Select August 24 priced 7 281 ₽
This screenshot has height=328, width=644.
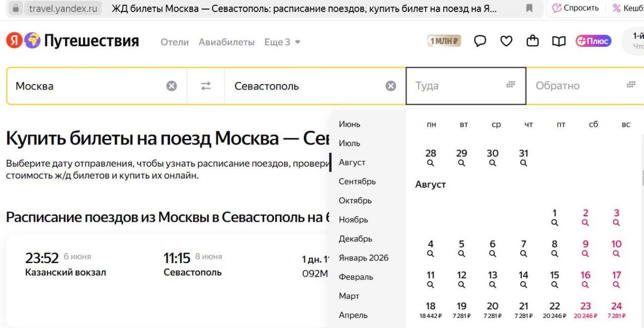click(616, 310)
